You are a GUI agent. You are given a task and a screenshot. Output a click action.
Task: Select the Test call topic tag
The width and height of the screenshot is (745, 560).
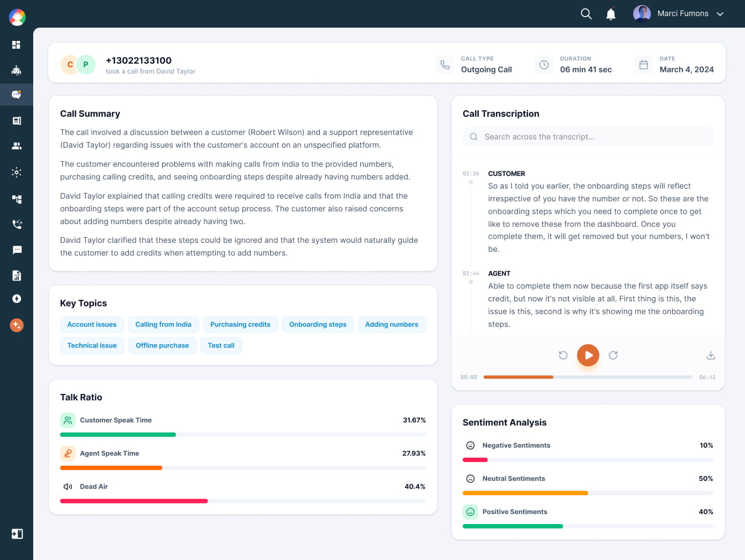point(221,345)
